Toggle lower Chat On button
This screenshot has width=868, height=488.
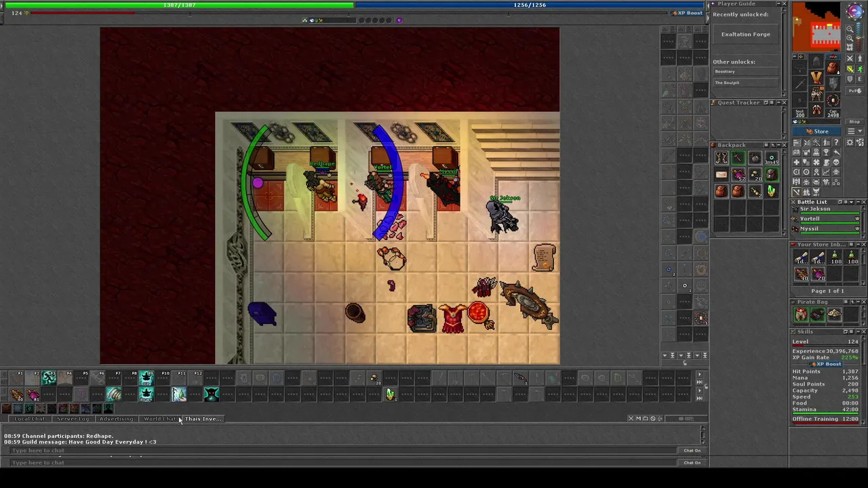(x=692, y=462)
